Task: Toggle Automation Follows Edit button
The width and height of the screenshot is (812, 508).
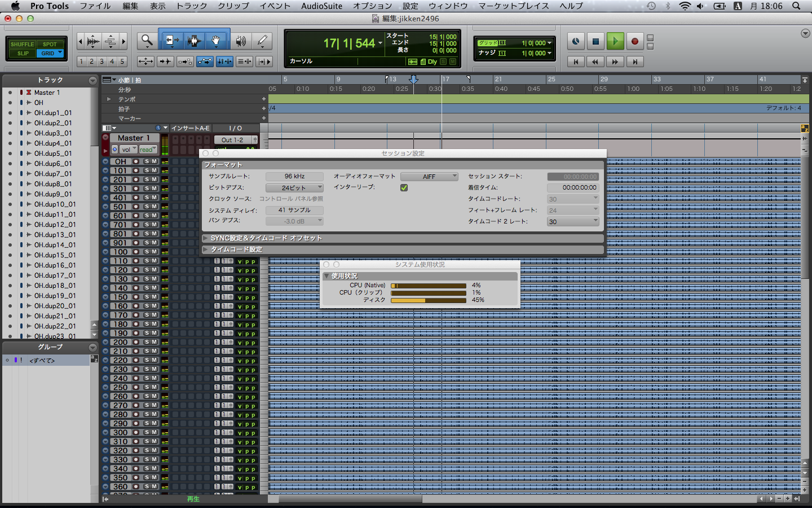Action: tap(205, 62)
